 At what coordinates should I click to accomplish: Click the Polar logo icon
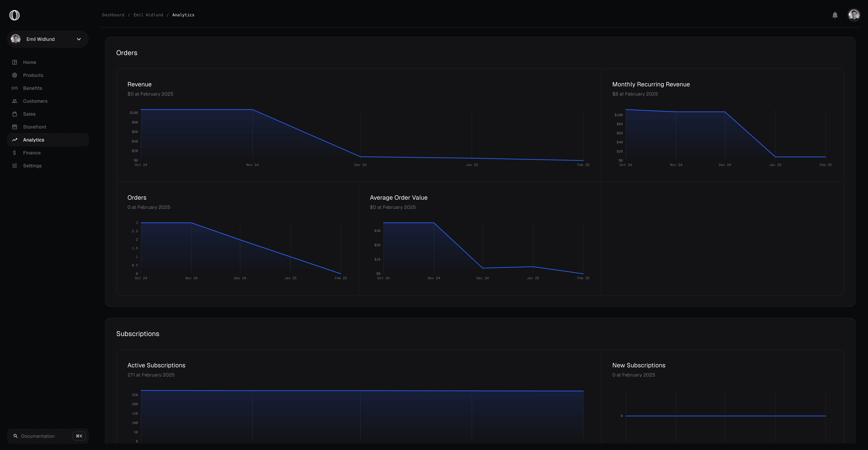tap(14, 15)
